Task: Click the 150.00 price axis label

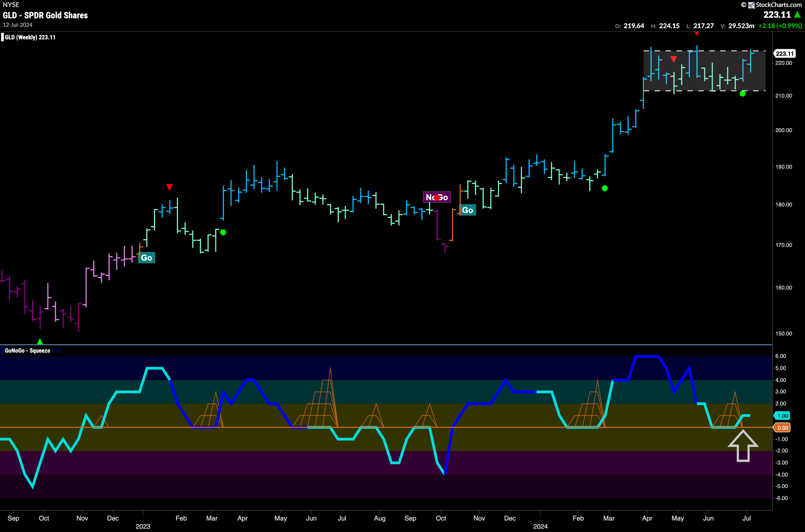Action: coord(784,334)
